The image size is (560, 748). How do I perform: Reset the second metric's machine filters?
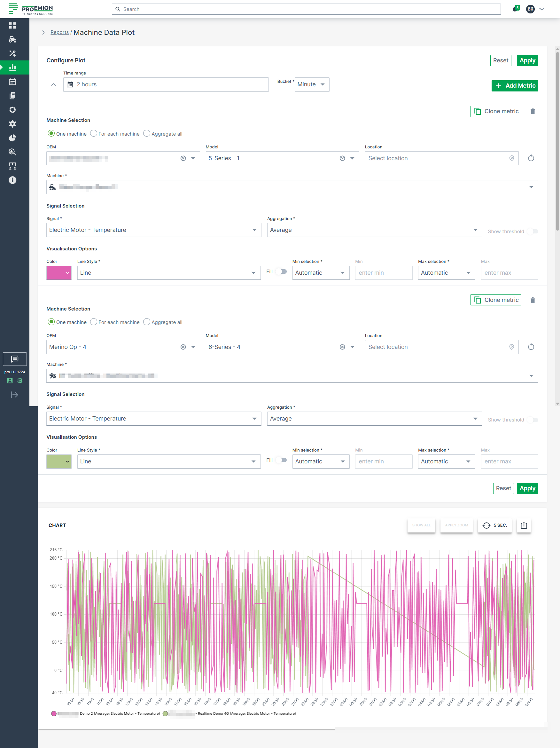point(531,347)
